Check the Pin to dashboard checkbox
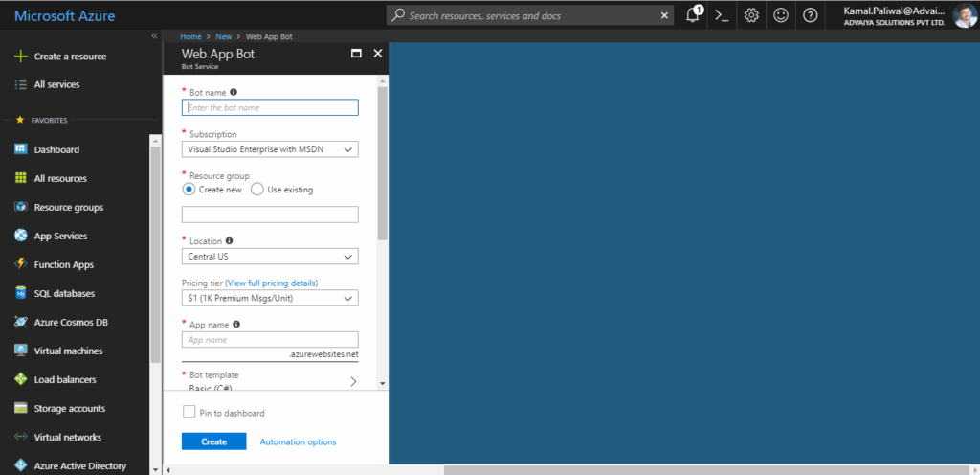980x475 pixels. pos(189,411)
